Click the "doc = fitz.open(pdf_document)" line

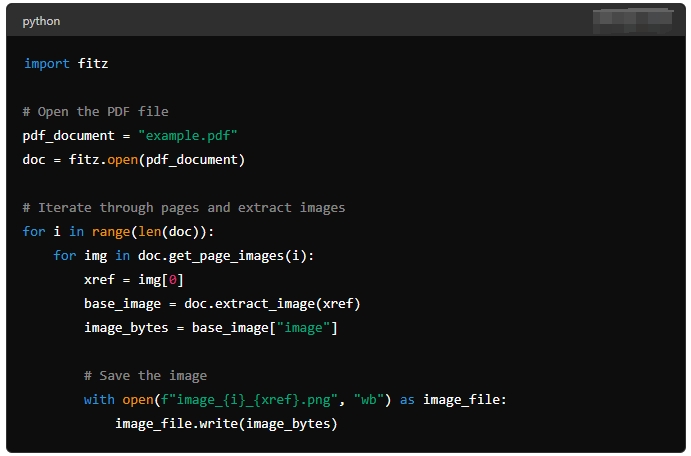[x=134, y=159]
